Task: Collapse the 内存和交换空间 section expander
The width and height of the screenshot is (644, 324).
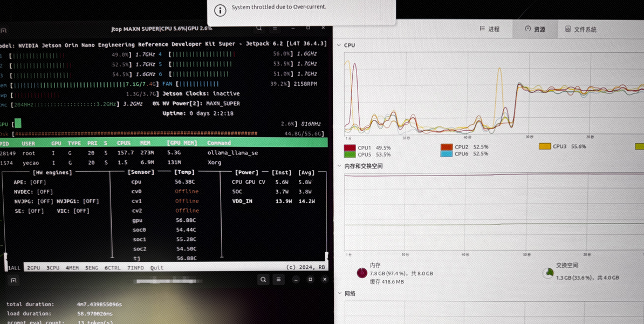Action: click(339, 166)
